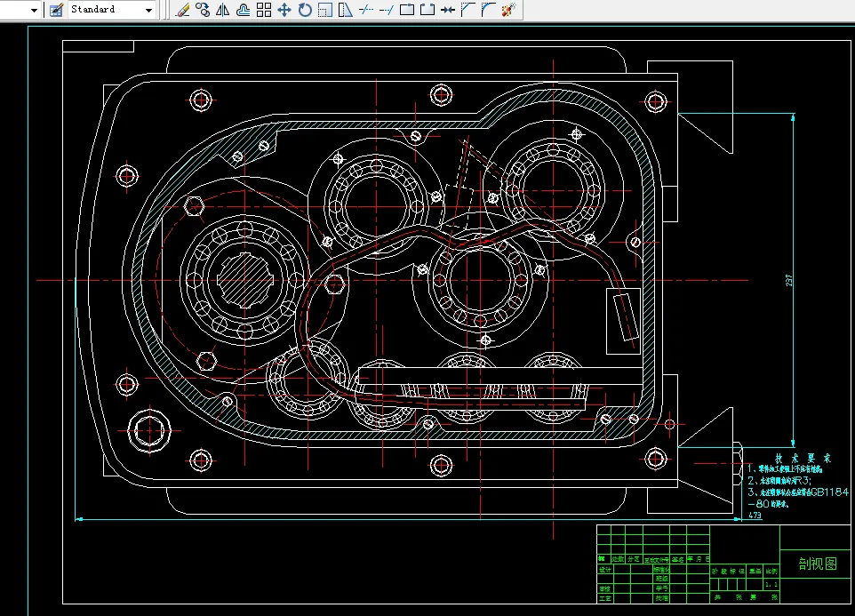Click the 剖视图 title block text
Viewport: 855px width, 616px height.
[818, 564]
